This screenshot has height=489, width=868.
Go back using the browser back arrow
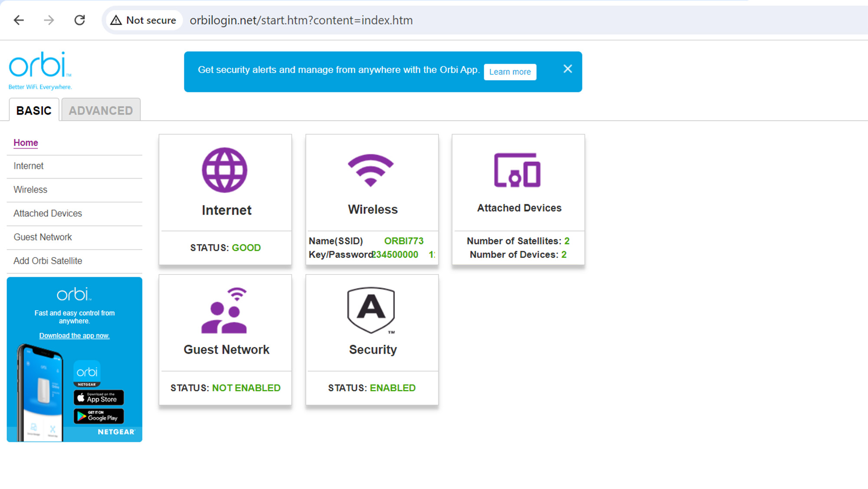coord(19,20)
